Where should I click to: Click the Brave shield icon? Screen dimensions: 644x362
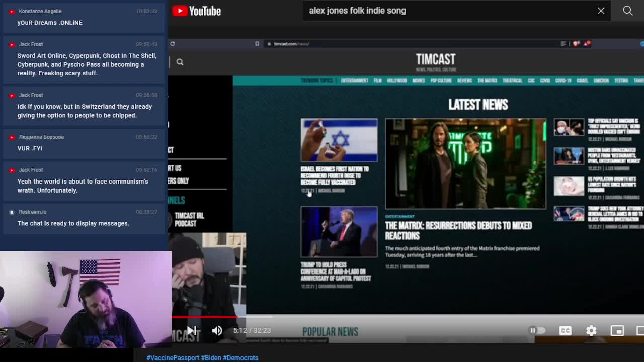577,44
